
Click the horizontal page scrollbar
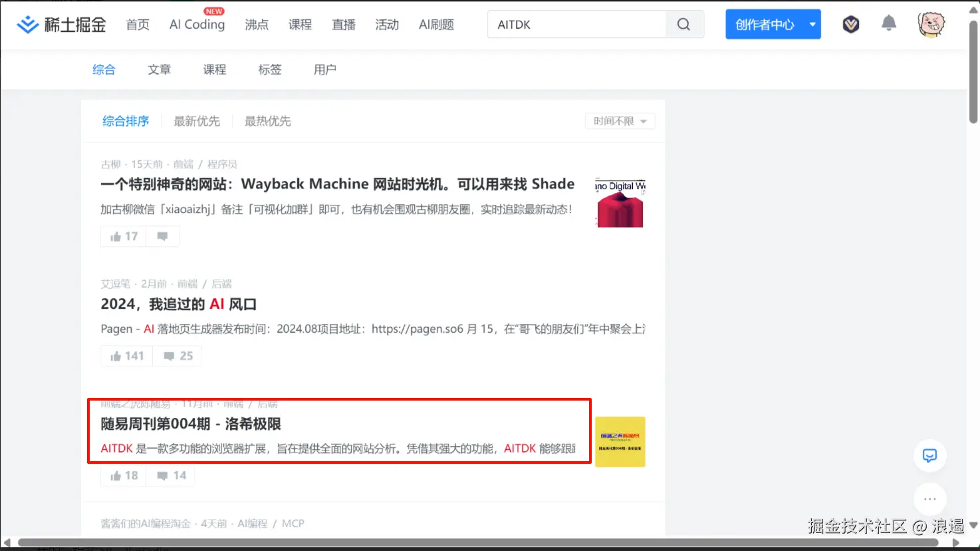pos(478,543)
